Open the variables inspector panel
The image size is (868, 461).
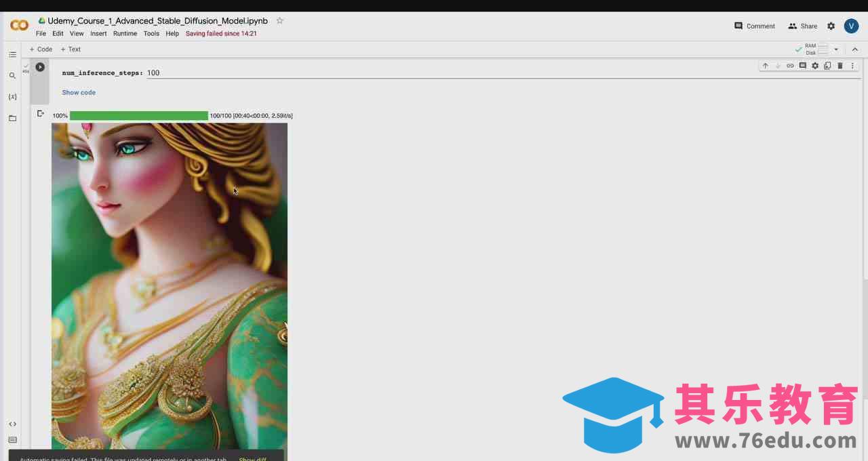[x=12, y=97]
